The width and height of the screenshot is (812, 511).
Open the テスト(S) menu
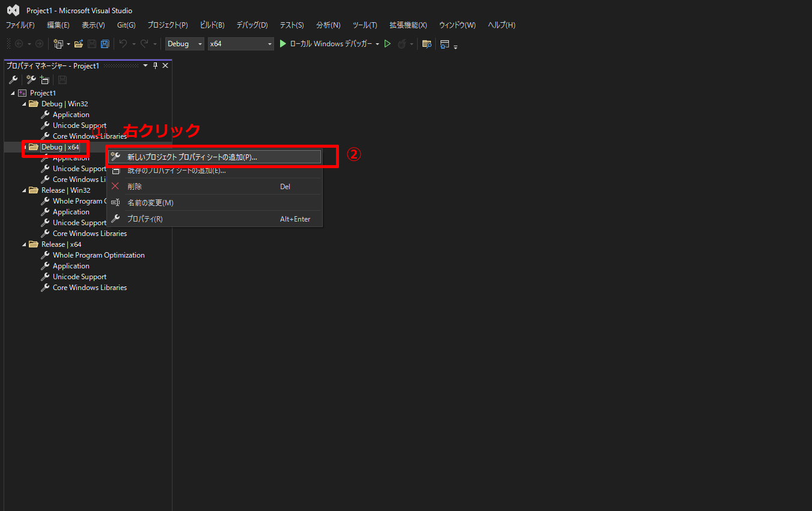(x=292, y=25)
